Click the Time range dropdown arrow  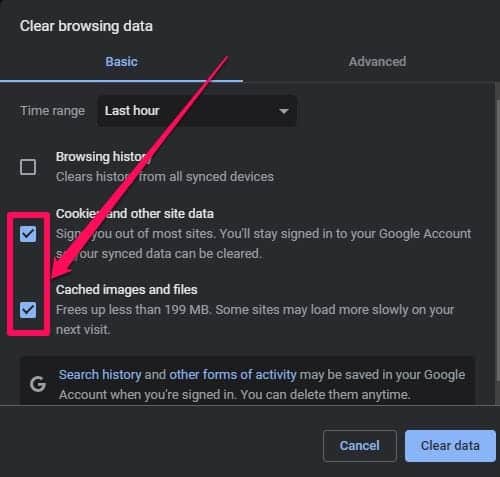[x=283, y=111]
